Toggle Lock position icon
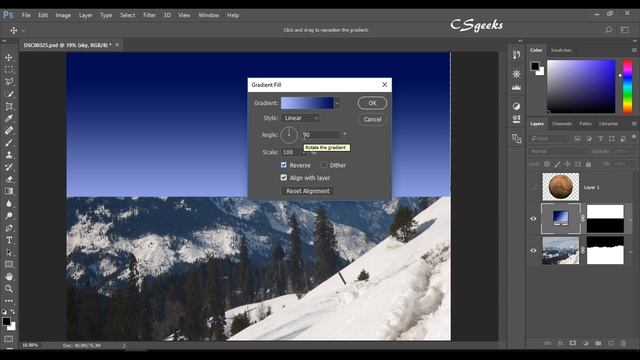The image size is (640, 360). coord(567,164)
